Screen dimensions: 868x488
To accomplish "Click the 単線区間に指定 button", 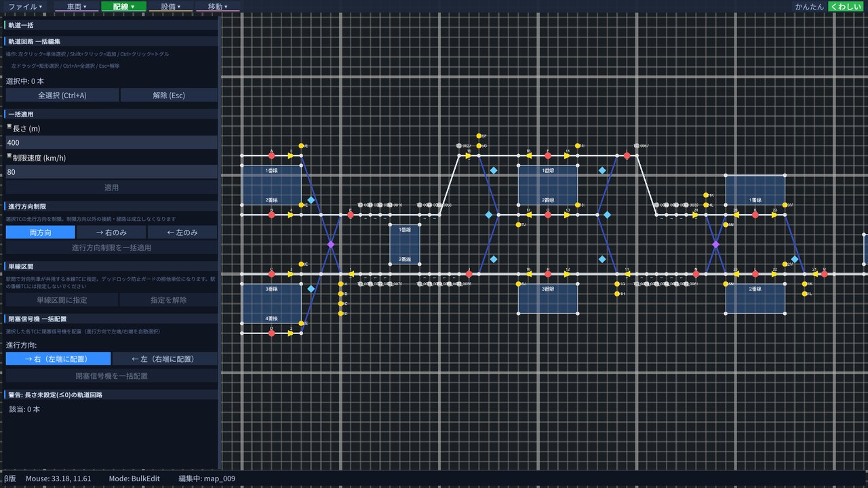I will [x=62, y=300].
